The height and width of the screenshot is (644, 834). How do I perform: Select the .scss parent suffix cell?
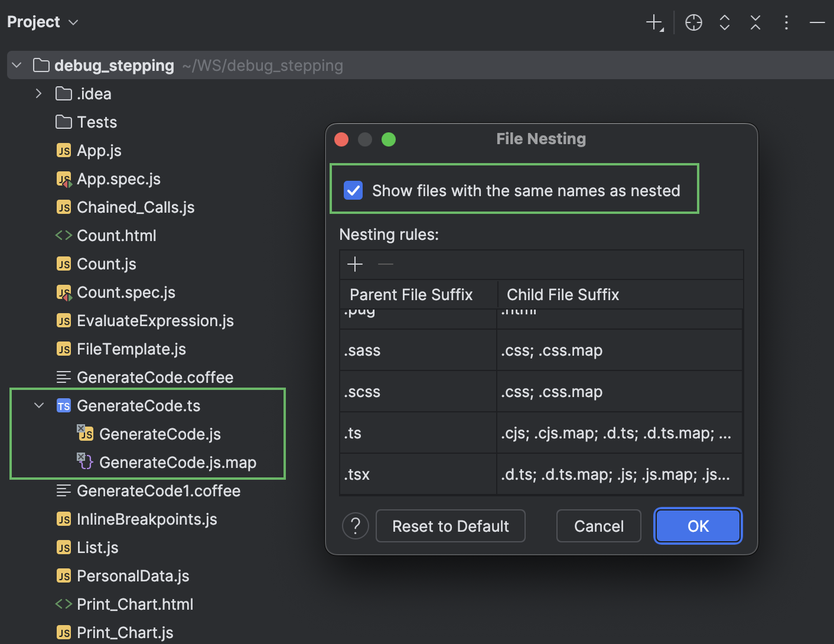(418, 392)
